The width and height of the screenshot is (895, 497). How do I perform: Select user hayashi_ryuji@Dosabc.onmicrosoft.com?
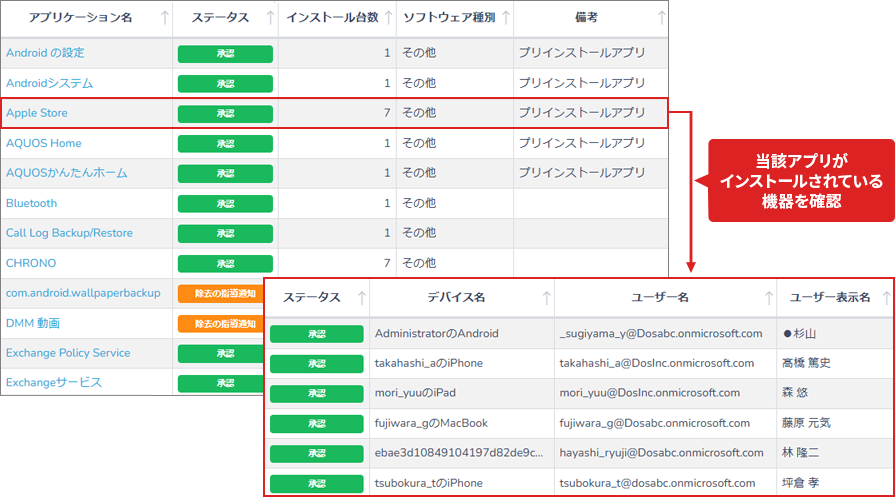coord(661,452)
